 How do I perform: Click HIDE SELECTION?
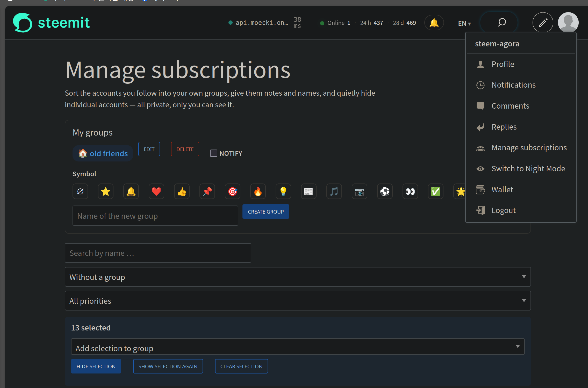96,366
